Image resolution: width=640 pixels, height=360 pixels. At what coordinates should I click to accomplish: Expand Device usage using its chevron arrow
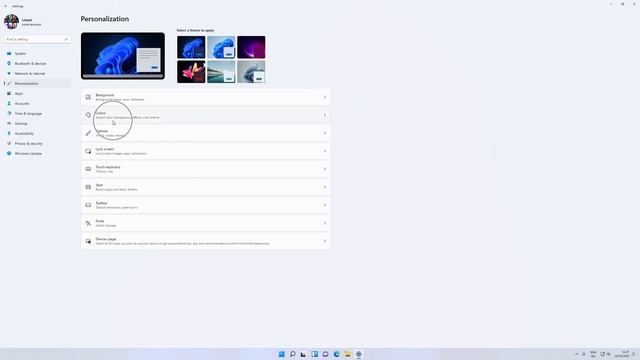click(x=325, y=241)
